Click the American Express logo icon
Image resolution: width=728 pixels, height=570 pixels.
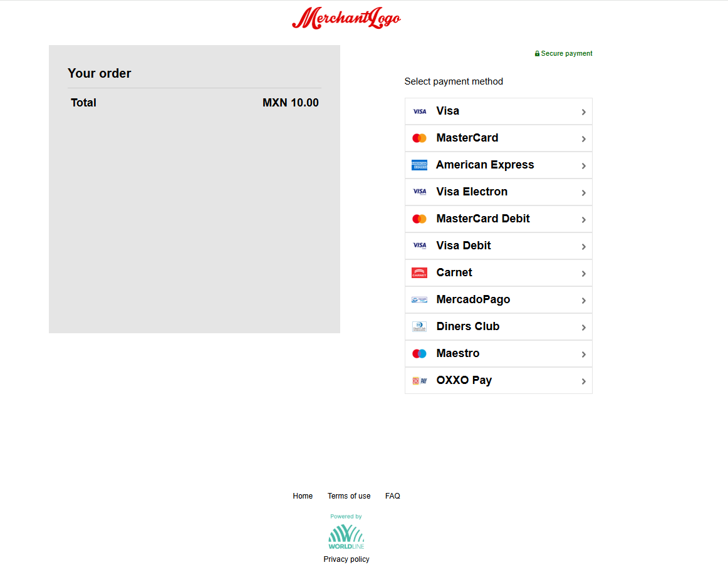pos(419,165)
